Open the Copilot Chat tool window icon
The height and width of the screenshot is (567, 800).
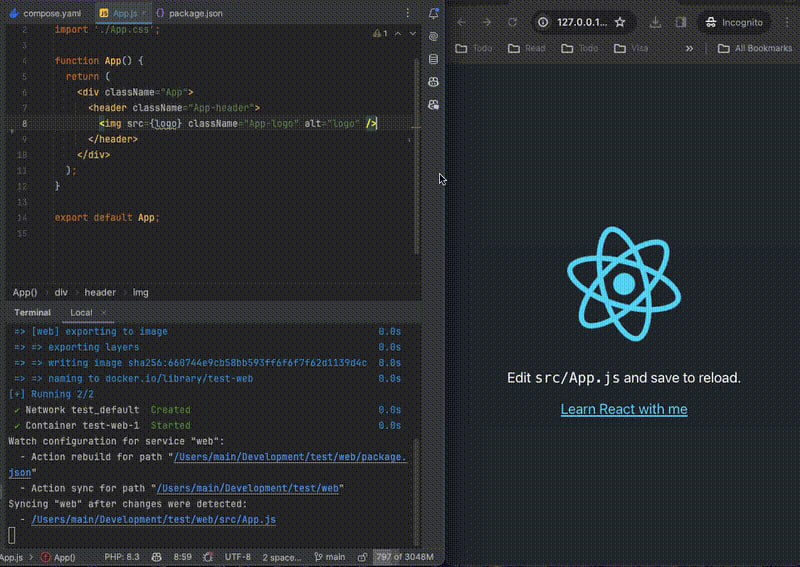(x=433, y=105)
